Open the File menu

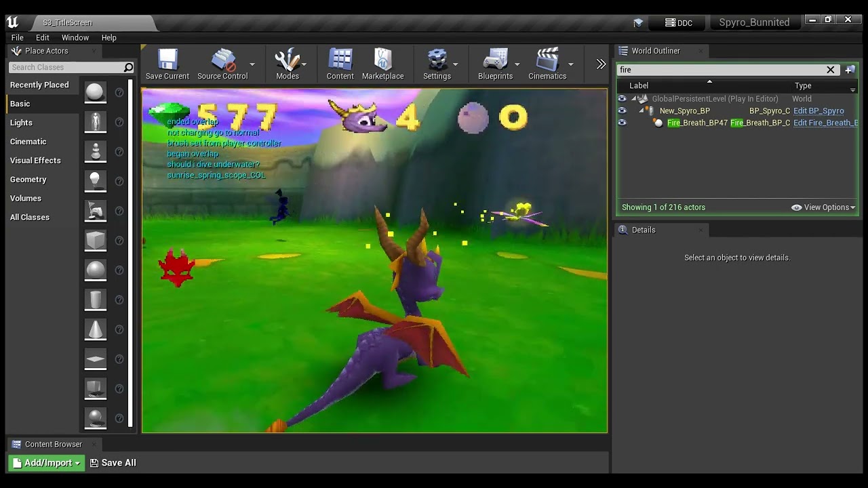point(18,38)
